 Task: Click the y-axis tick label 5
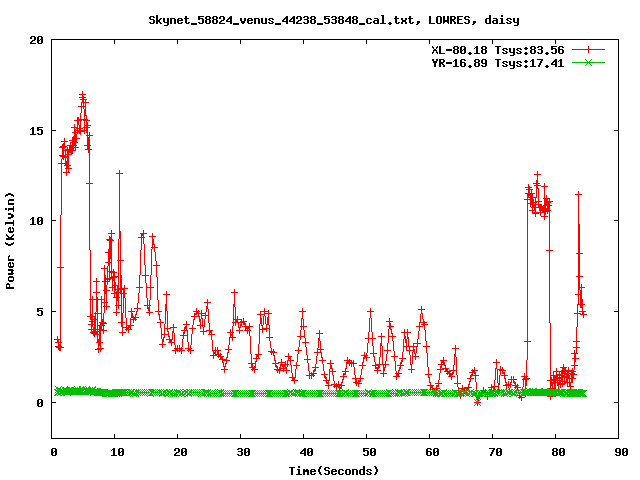point(40,312)
